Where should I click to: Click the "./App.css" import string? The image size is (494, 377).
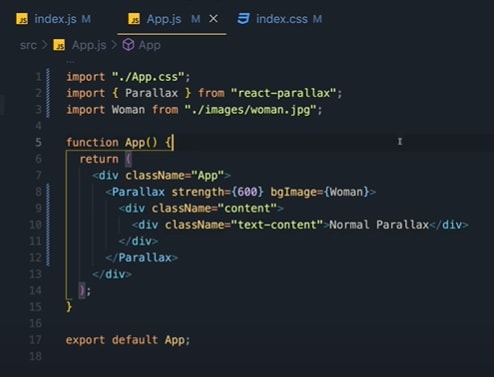(x=148, y=77)
